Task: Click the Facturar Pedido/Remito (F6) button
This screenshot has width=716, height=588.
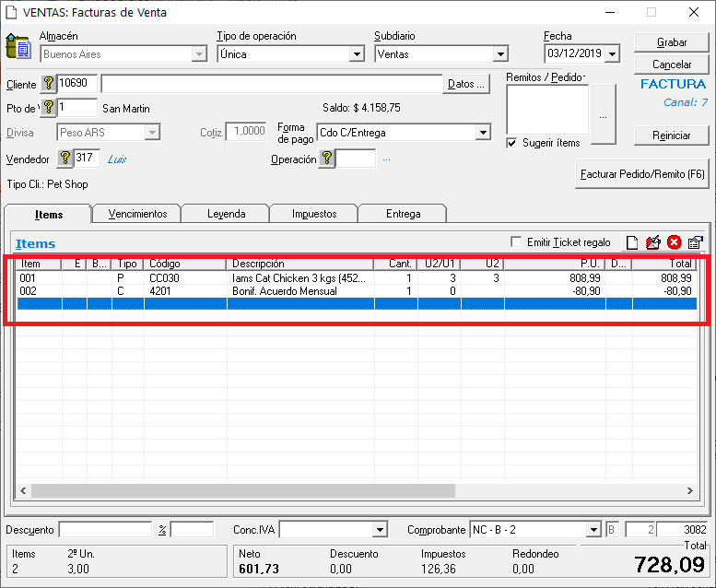Action: [x=641, y=173]
